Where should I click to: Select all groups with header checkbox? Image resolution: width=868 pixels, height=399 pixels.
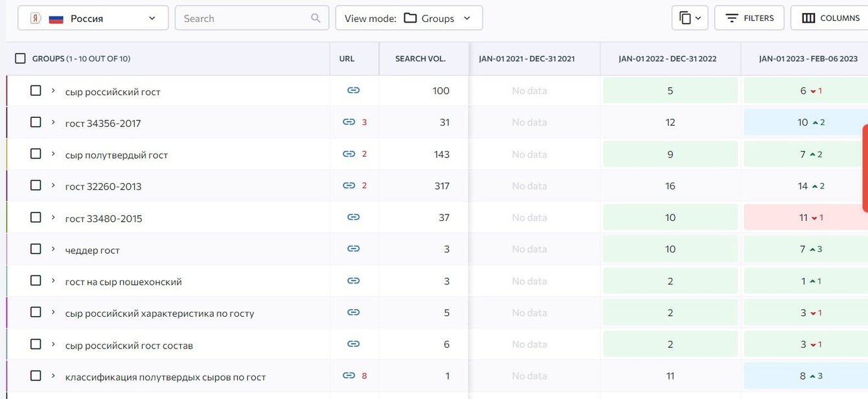[x=20, y=58]
